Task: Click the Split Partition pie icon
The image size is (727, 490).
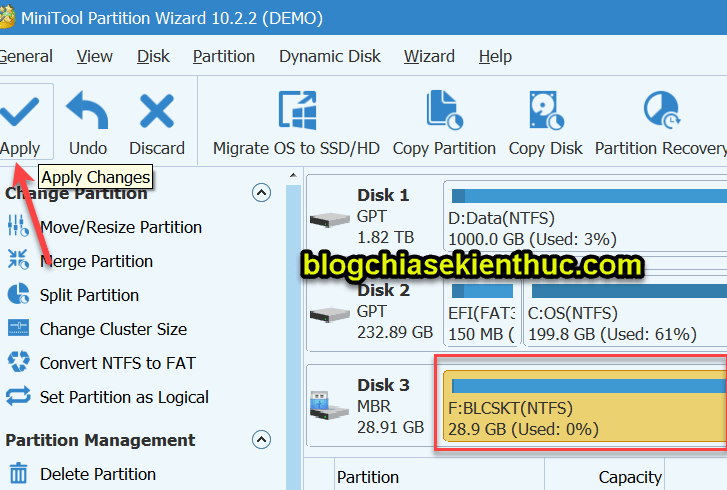Action: click(x=18, y=294)
